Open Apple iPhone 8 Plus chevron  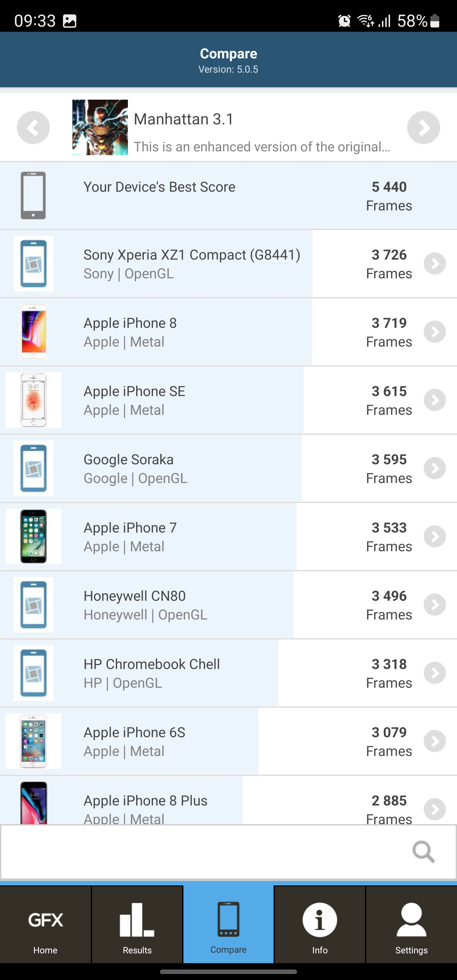434,809
